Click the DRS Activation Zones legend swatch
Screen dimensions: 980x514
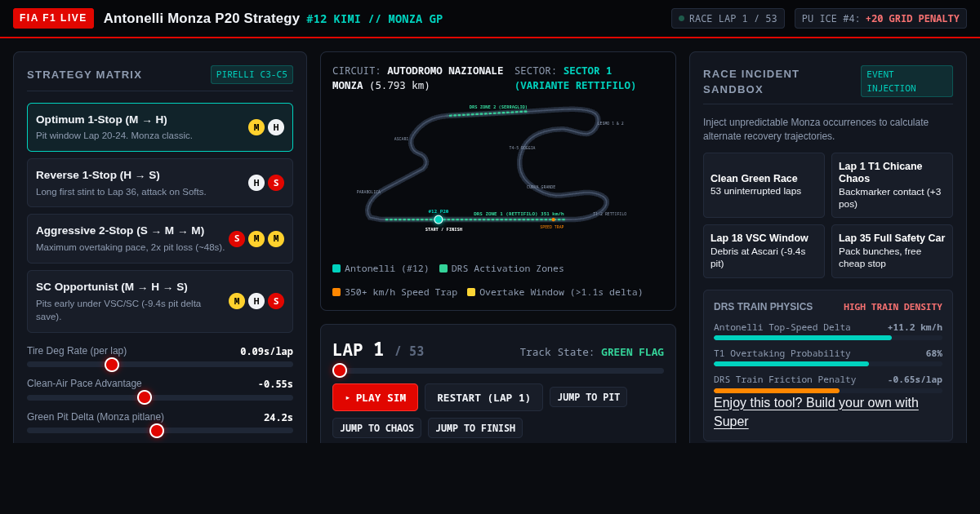[443, 268]
